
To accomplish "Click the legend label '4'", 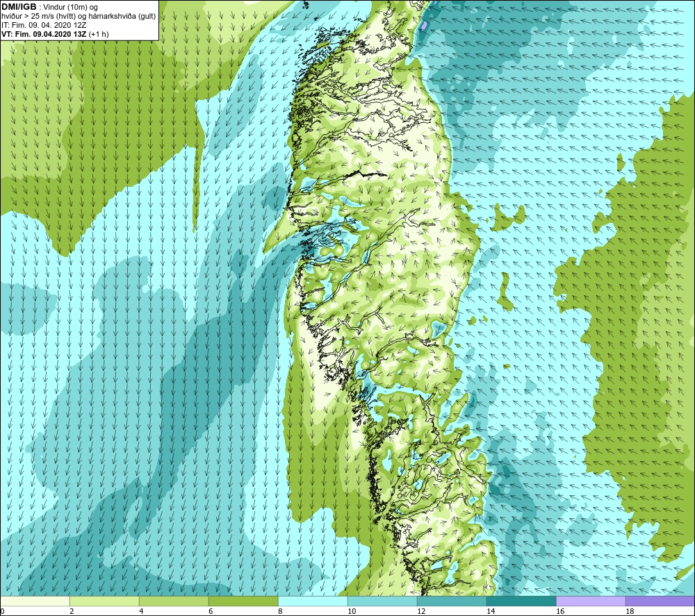I will coord(141,611).
